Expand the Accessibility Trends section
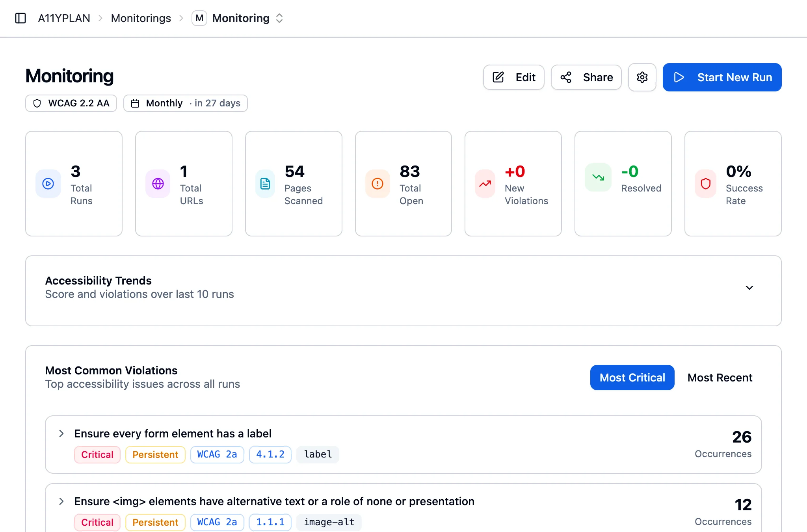Image resolution: width=807 pixels, height=532 pixels. (749, 288)
